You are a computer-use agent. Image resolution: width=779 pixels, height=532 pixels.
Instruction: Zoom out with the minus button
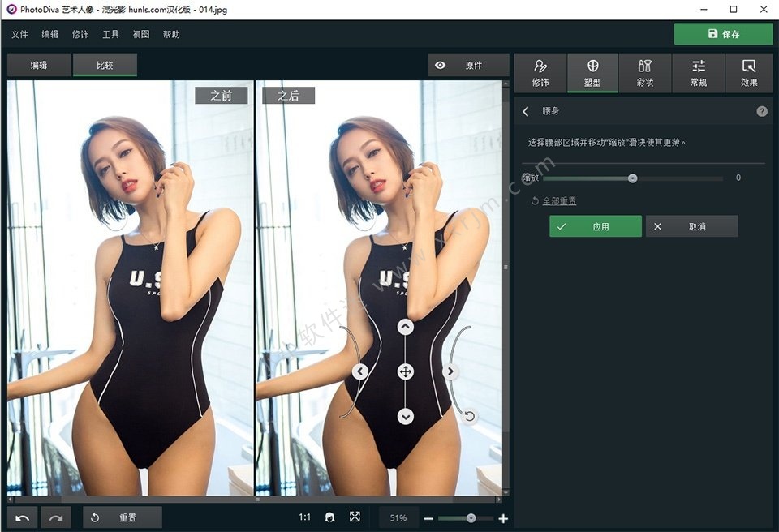[x=428, y=518]
